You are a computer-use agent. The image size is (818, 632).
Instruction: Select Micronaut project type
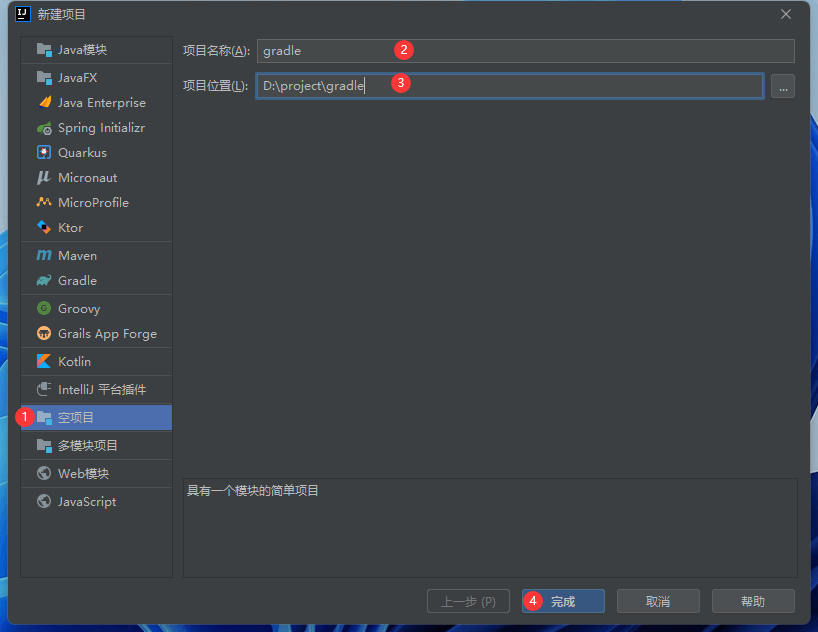[x=97, y=177]
